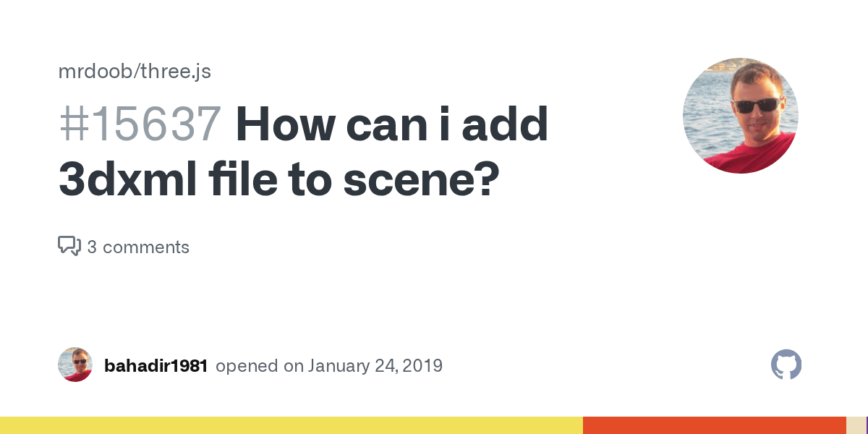The height and width of the screenshot is (434, 868).
Task: Open the large circular profile photo
Action: pos(740,116)
